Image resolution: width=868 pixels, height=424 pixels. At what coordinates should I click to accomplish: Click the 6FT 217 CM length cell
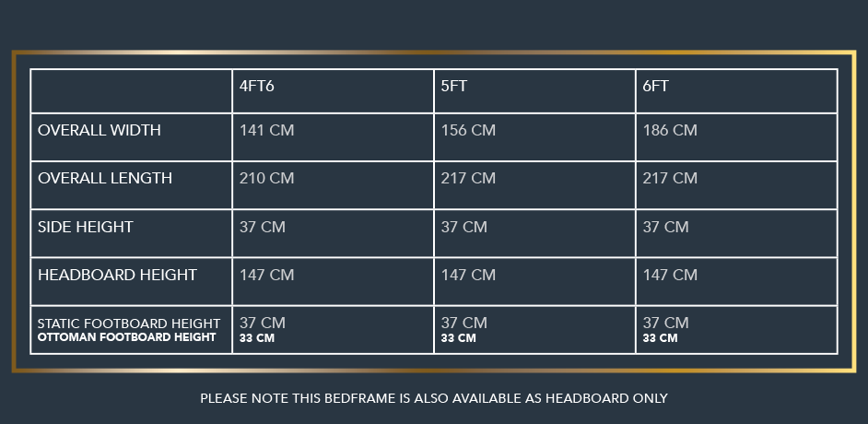pyautogui.click(x=670, y=178)
